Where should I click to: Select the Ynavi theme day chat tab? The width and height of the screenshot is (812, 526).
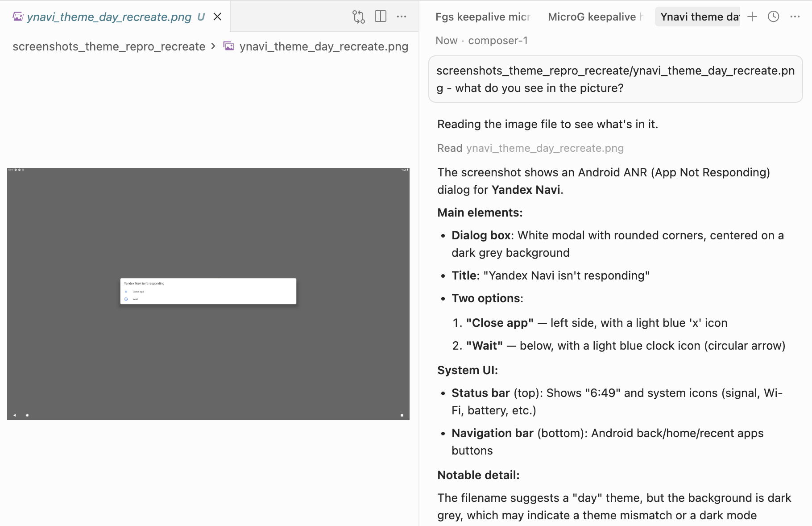pyautogui.click(x=698, y=17)
